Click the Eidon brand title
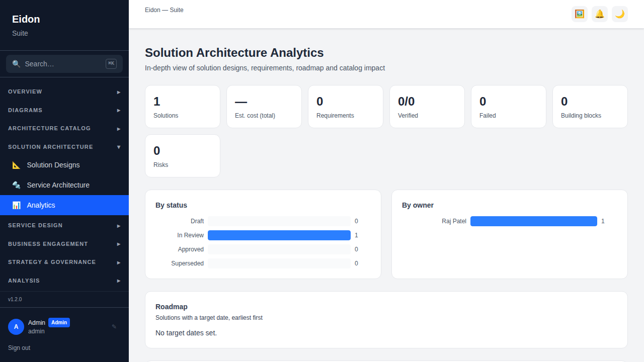The image size is (644, 362). point(26,19)
